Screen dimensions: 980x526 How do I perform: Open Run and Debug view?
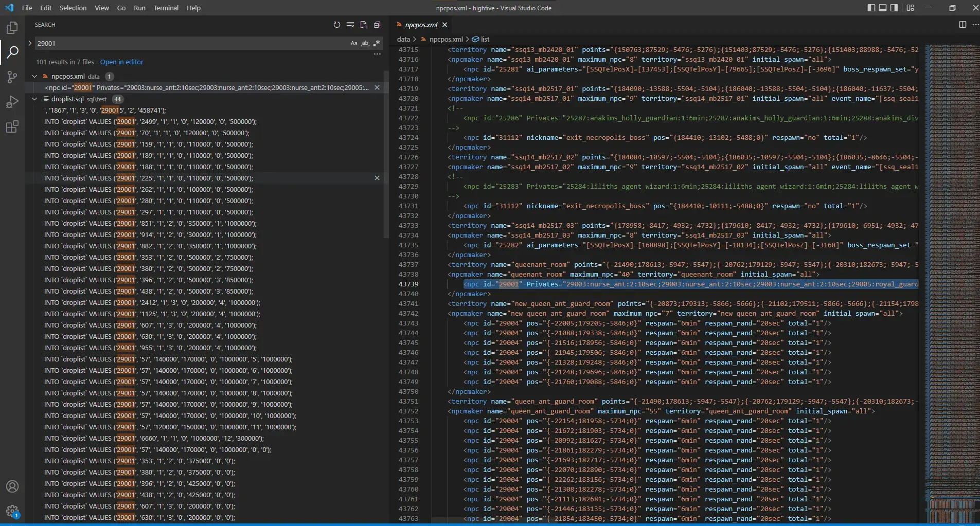tap(12, 102)
